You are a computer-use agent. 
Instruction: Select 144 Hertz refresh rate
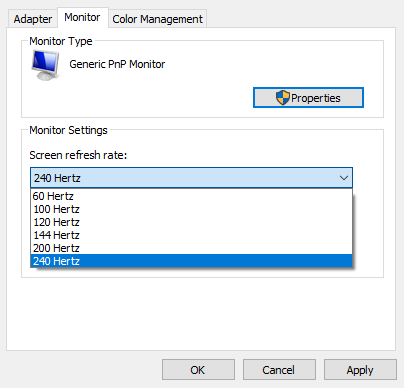click(x=191, y=235)
